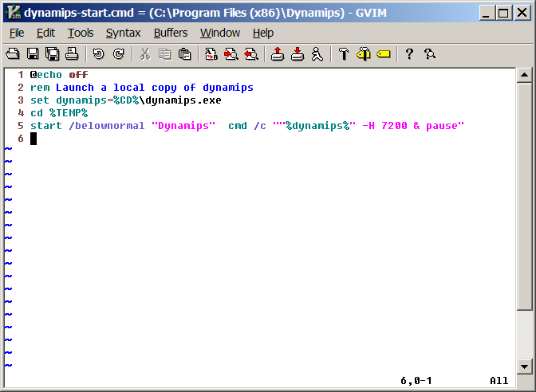Undo last change with Undo icon
The image size is (536, 392).
click(x=99, y=54)
